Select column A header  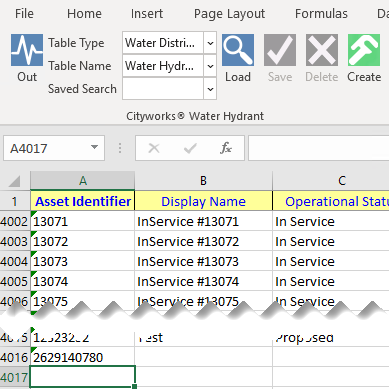pos(83,181)
